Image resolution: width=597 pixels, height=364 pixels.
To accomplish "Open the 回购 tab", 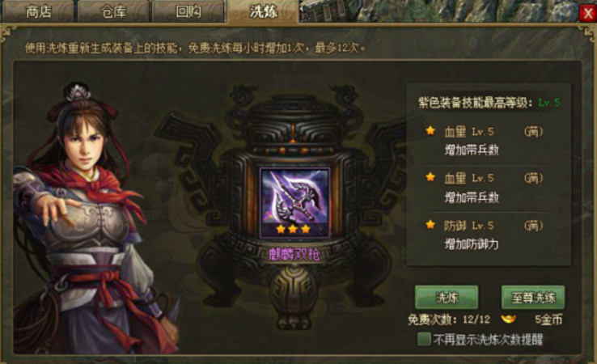I will (188, 11).
